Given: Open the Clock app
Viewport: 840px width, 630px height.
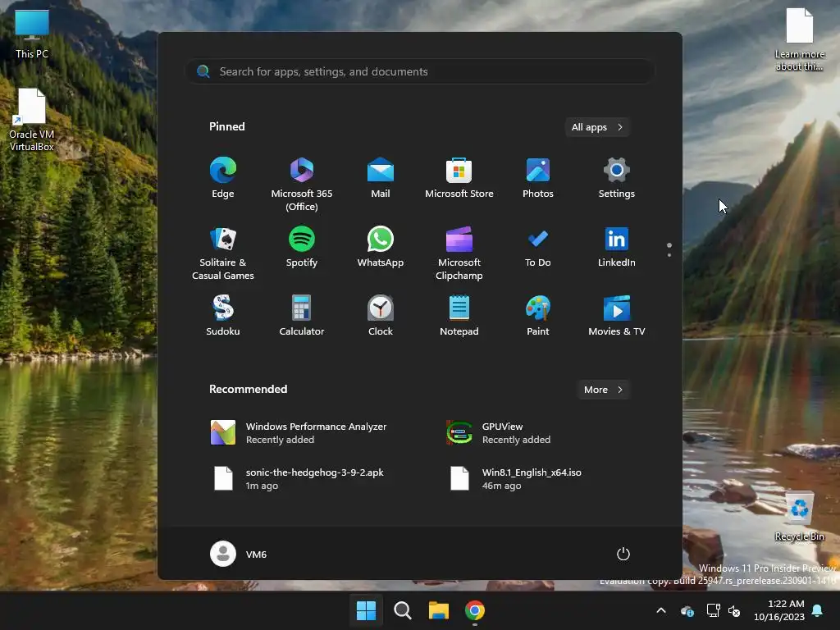Looking at the screenshot, I should pos(381,316).
